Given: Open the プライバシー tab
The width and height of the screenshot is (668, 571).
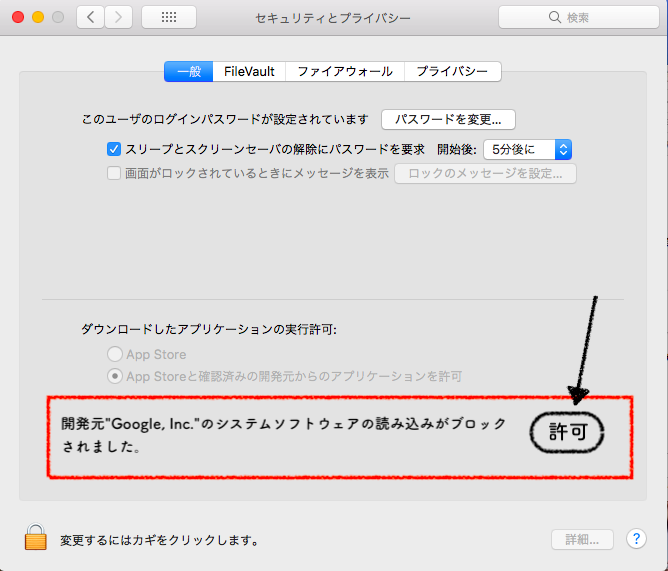Looking at the screenshot, I should [x=452, y=72].
